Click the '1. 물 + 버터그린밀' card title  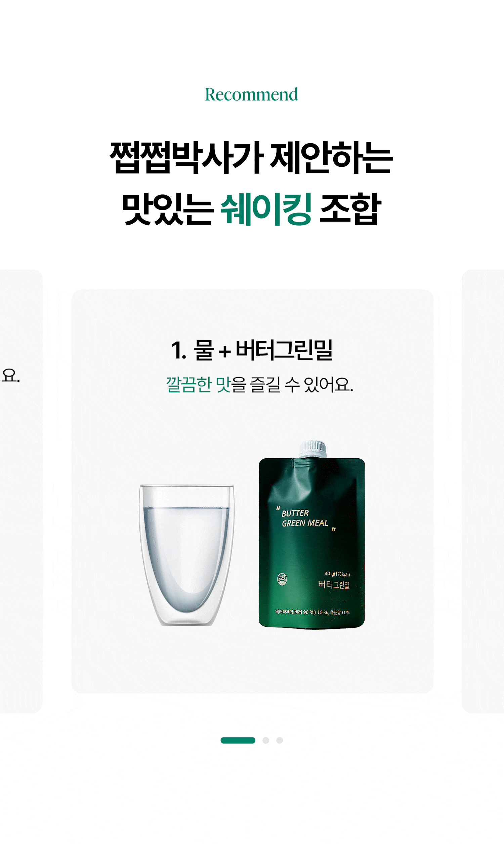[x=252, y=350]
